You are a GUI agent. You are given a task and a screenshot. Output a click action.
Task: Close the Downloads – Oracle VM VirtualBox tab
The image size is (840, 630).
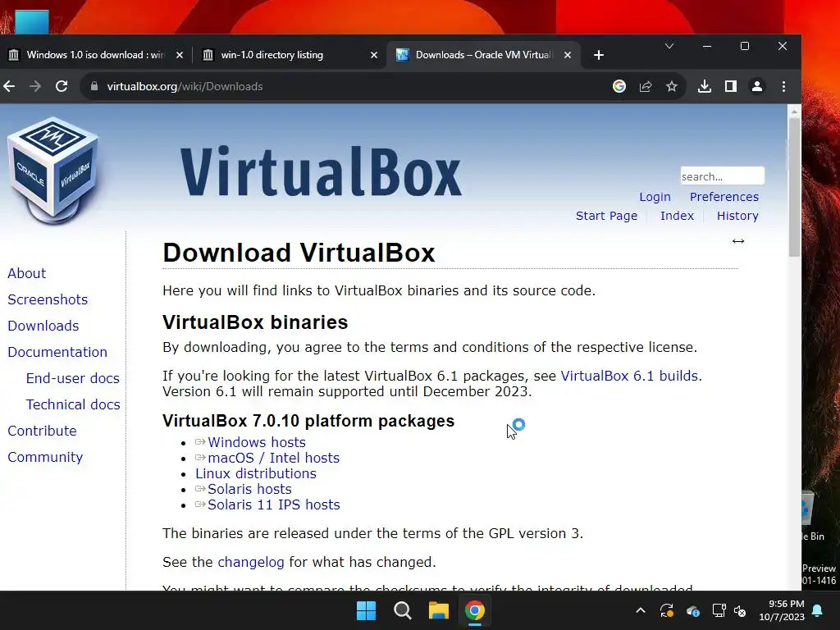point(568,55)
